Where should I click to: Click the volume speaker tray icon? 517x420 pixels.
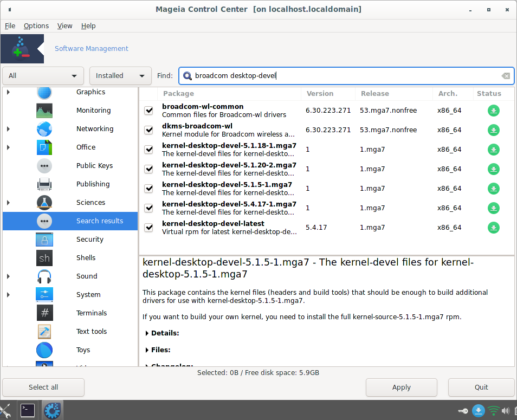[x=506, y=411]
